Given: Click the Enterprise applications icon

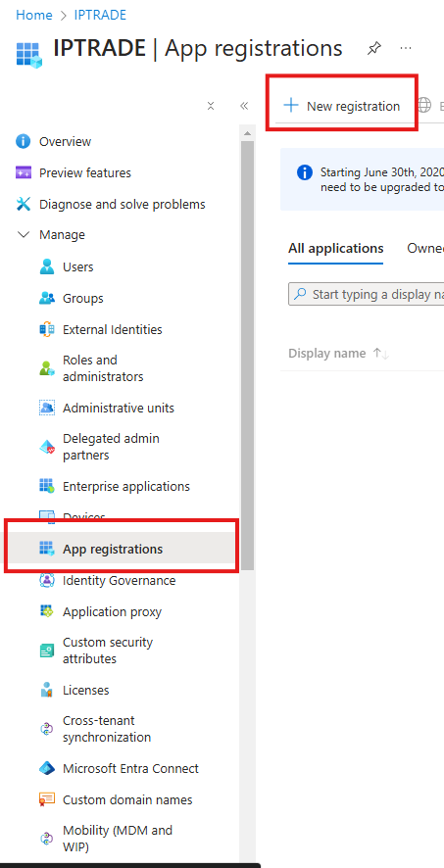Looking at the screenshot, I should (47, 487).
